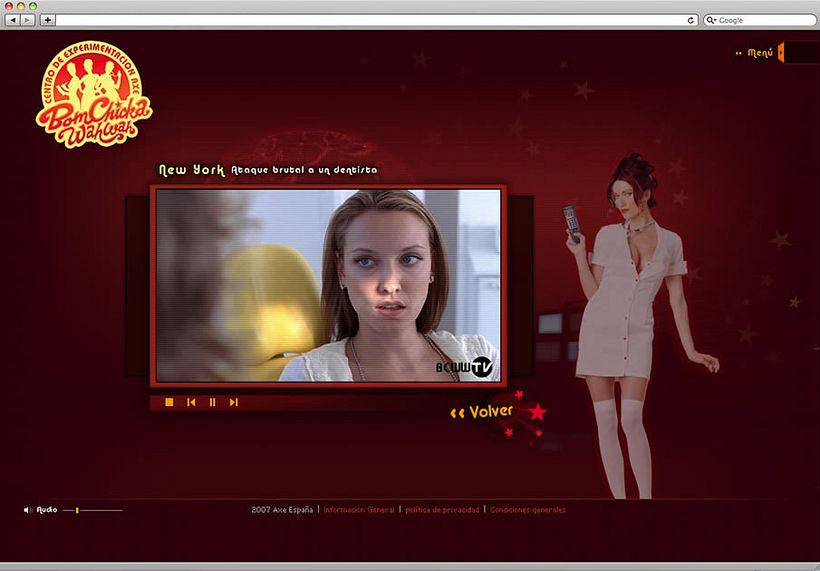Screen dimensions: 820x571
Task: Click the video player frame
Action: [328, 286]
